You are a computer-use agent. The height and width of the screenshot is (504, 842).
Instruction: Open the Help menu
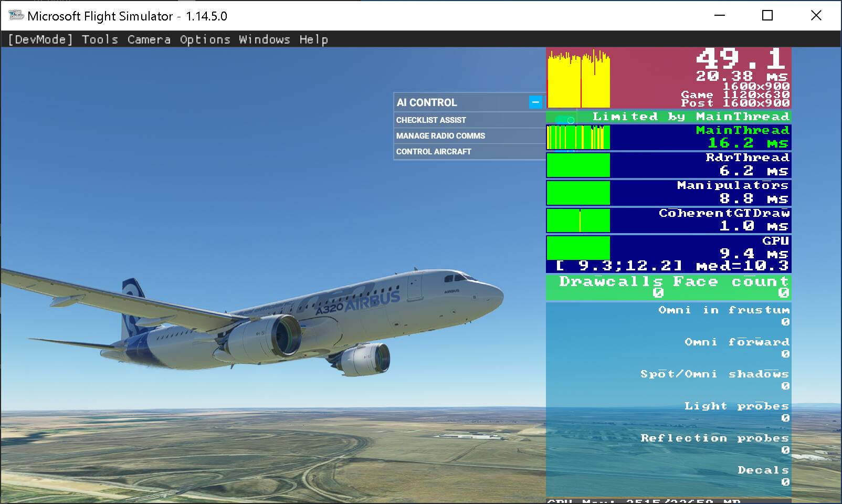click(314, 39)
